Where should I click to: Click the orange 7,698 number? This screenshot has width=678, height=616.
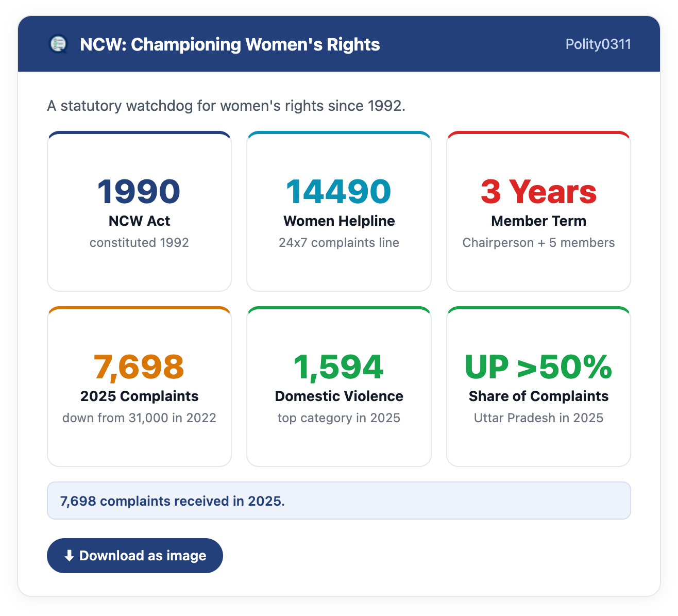tap(139, 367)
